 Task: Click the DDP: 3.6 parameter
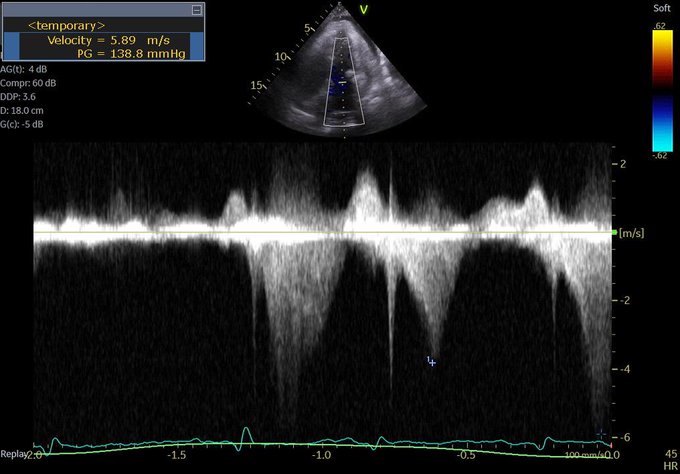tap(18, 97)
